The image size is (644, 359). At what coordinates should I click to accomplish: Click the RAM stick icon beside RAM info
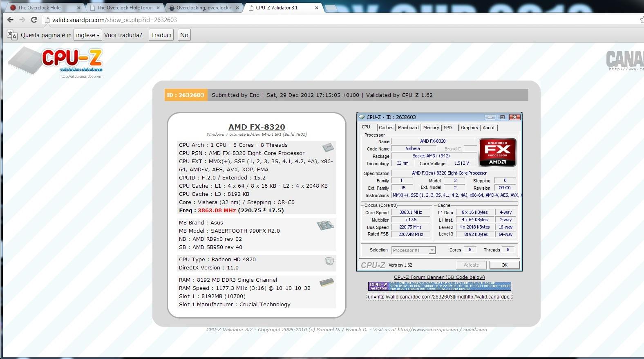click(x=326, y=283)
